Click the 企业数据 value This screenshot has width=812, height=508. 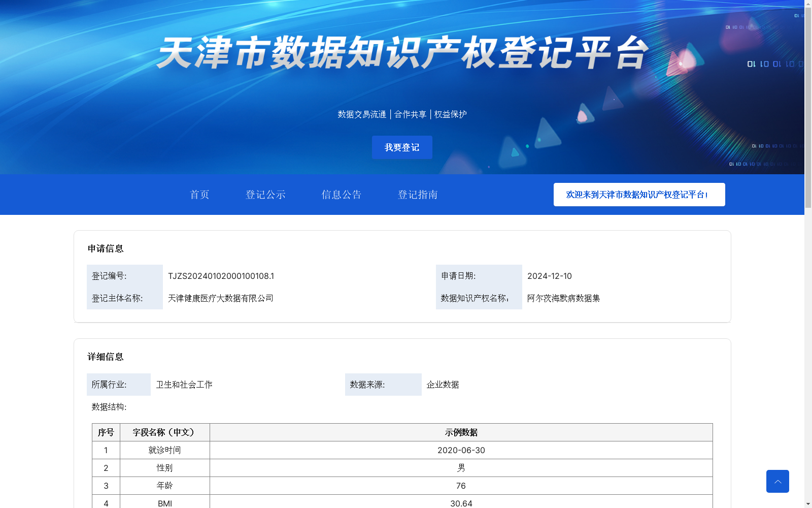pyautogui.click(x=443, y=385)
